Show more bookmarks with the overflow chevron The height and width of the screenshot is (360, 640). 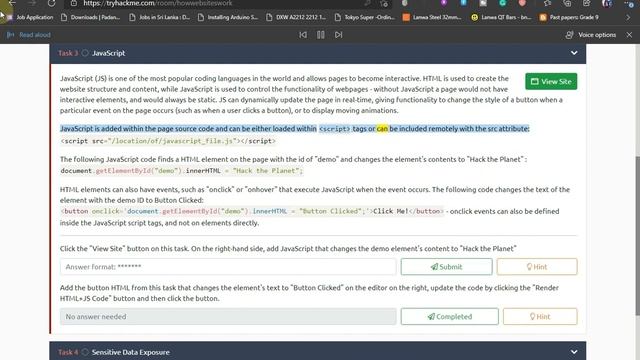pyautogui.click(x=628, y=17)
